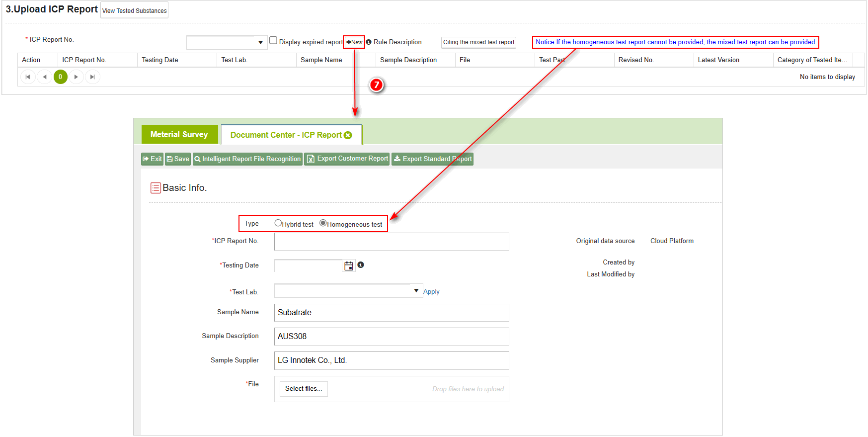
Task: Open the ICP Report No. dropdown at top
Action: click(260, 43)
